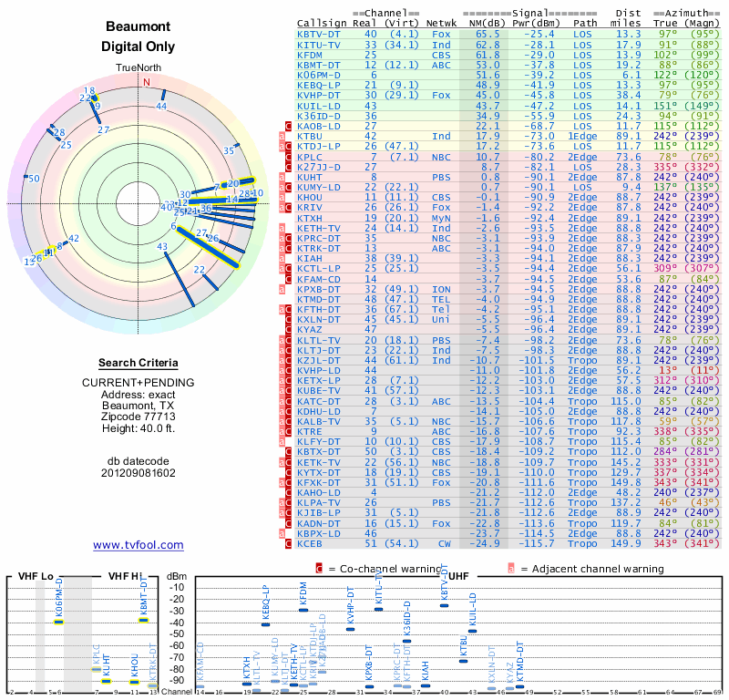The height and width of the screenshot is (700, 729).
Task: Open the KUMY-LD callsign entry
Action: click(318, 188)
